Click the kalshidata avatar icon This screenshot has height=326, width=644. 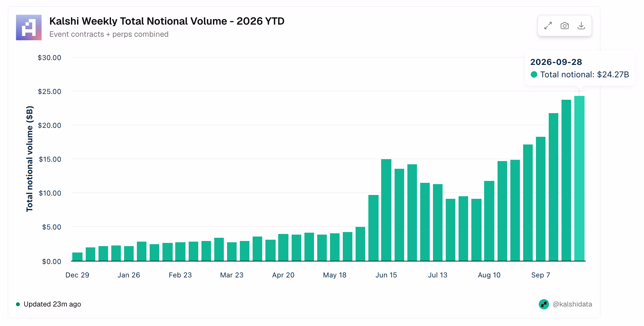(544, 304)
